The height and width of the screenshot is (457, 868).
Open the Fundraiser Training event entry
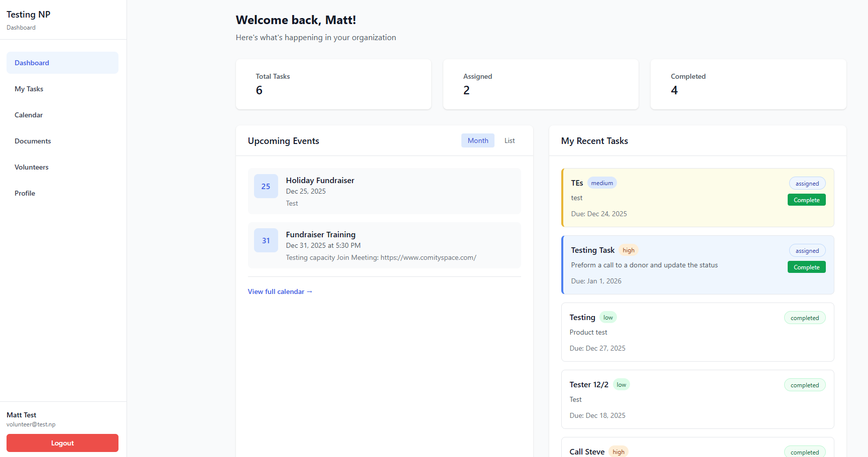tap(384, 245)
